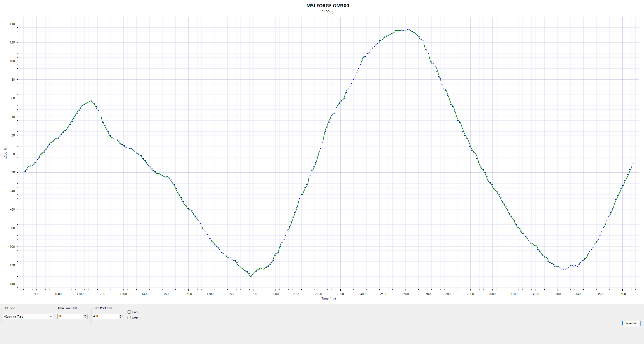Click the Time (ms) axis label
The image size is (644, 344).
(328, 299)
